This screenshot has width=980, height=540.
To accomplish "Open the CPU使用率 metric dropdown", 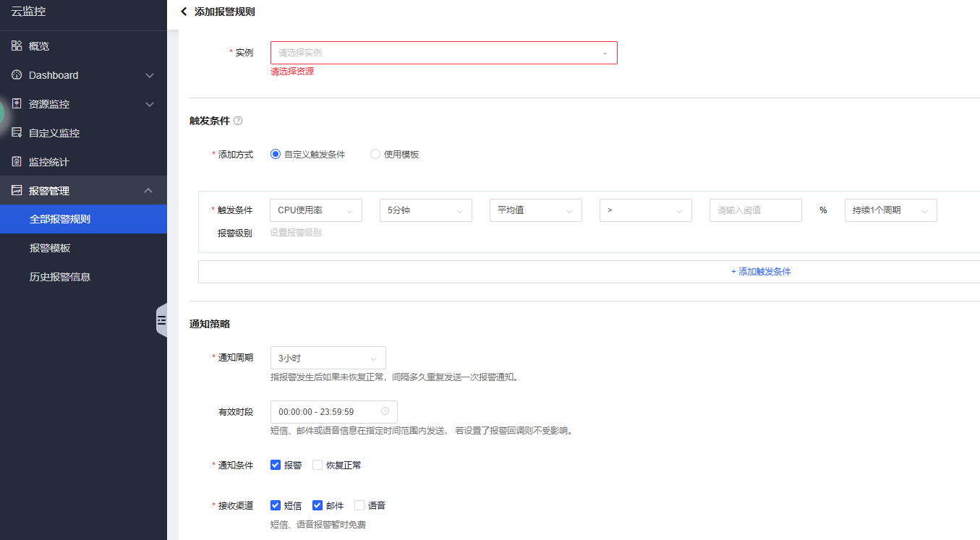I will coord(315,210).
